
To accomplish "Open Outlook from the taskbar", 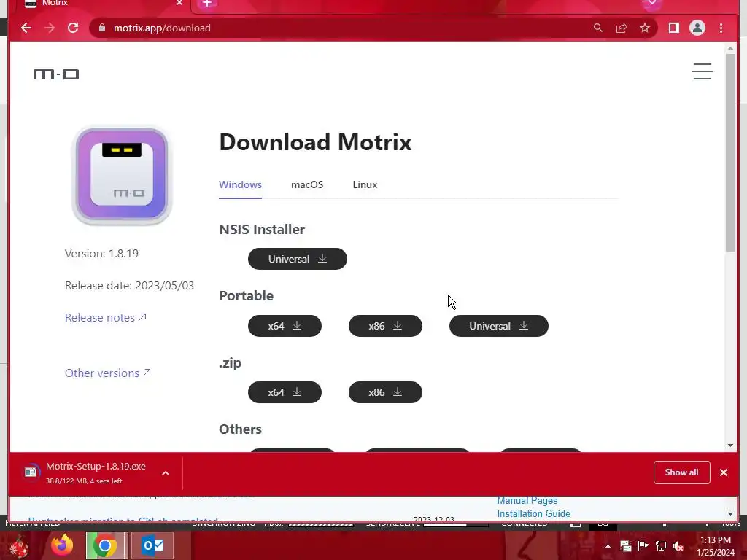I will [152, 545].
